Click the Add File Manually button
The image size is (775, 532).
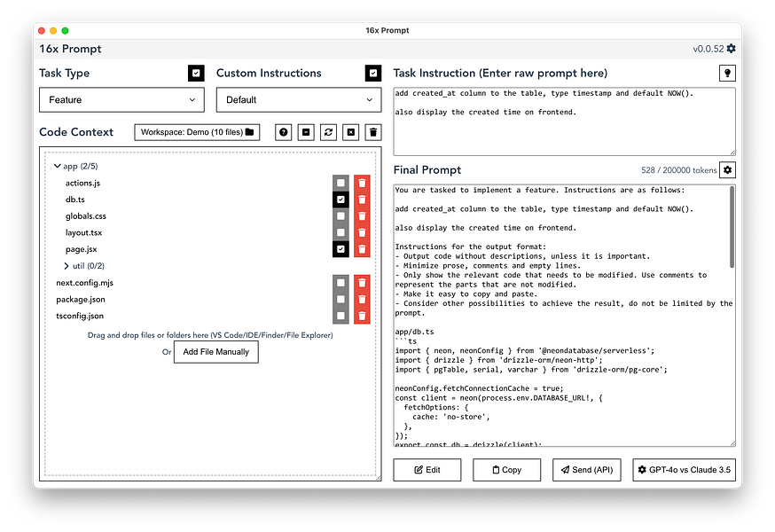(216, 352)
